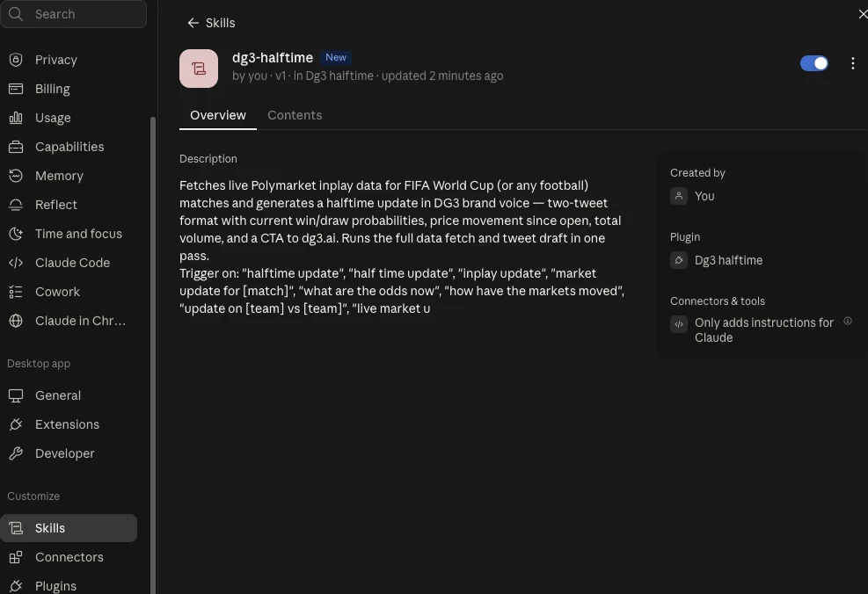The width and height of the screenshot is (868, 594).
Task: Click the "updated 2 minutes ago" text
Action: coord(442,76)
